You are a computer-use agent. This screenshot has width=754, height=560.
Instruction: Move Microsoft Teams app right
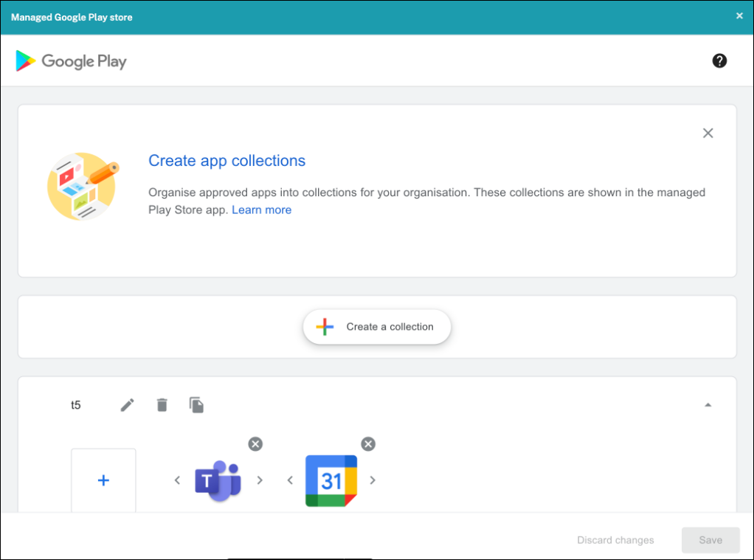[x=260, y=480]
